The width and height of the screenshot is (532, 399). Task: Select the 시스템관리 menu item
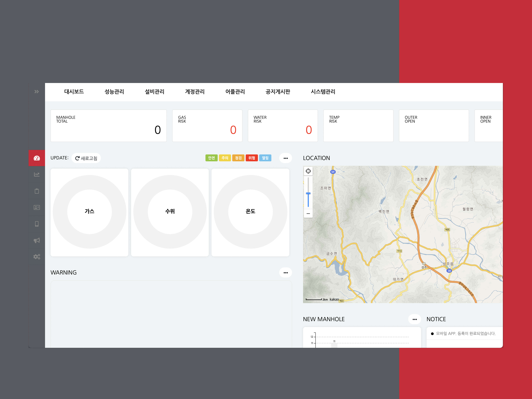tap(323, 92)
